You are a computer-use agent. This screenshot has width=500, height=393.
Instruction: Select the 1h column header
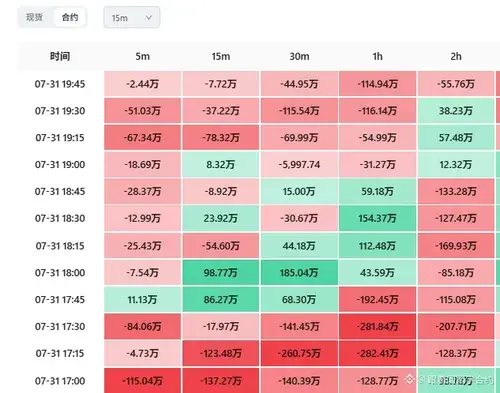click(x=378, y=56)
